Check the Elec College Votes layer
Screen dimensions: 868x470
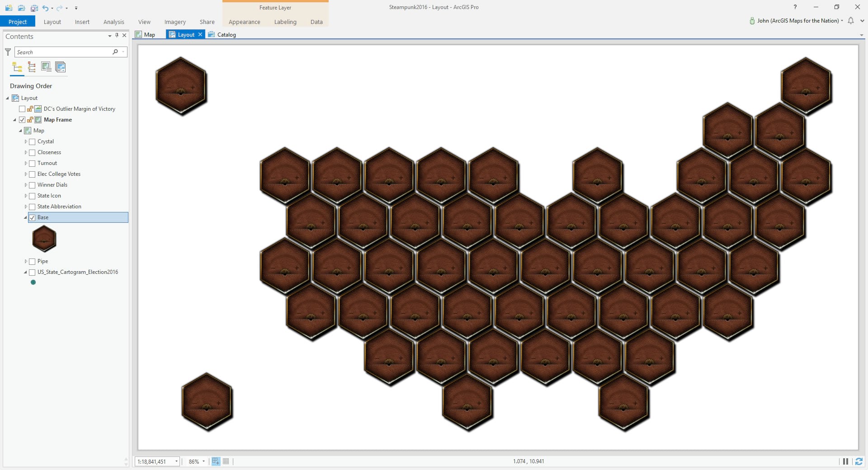tap(32, 174)
